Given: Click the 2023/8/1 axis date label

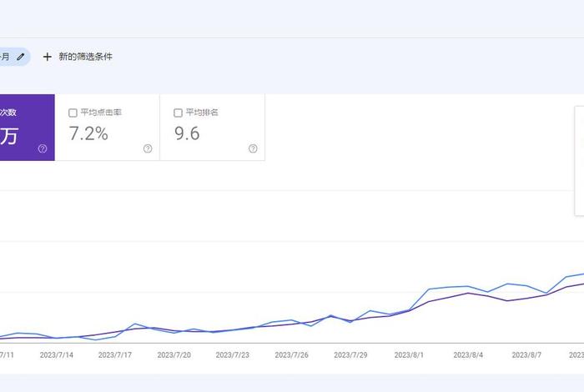Looking at the screenshot, I should click(409, 355).
